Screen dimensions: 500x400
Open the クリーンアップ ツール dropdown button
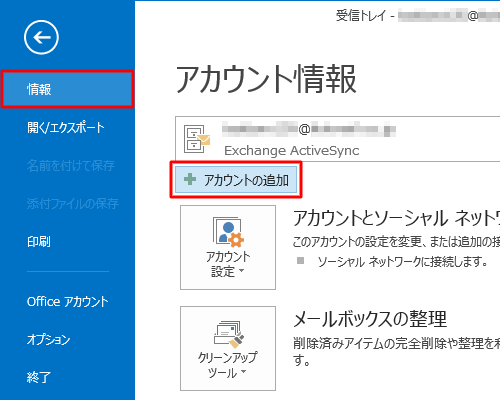coord(228,348)
